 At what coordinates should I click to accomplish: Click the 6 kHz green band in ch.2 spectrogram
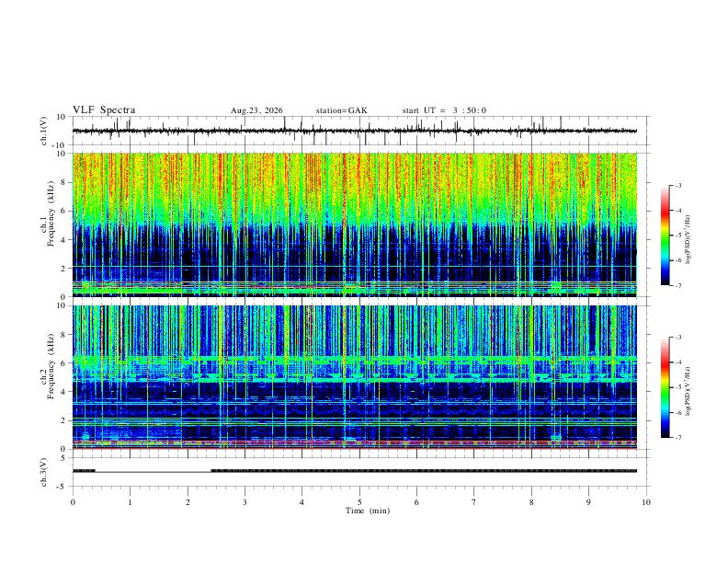355,360
